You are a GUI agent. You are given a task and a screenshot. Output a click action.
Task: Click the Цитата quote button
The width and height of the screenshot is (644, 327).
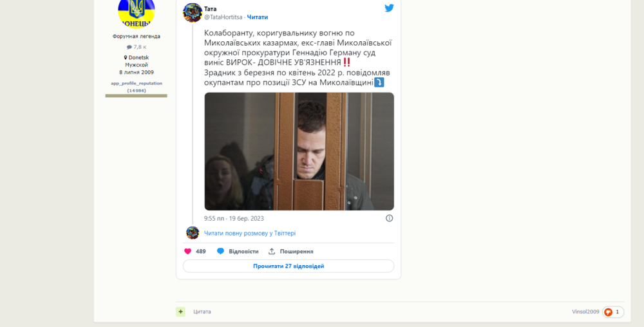tap(202, 312)
